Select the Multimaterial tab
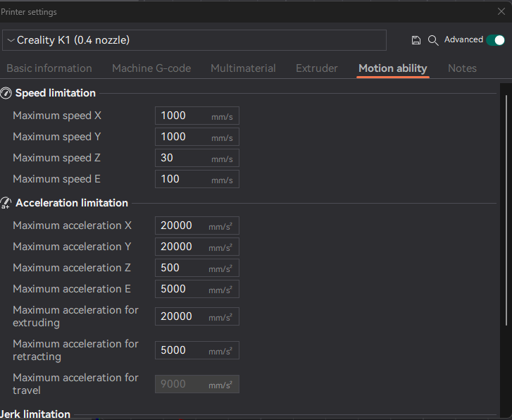Screen dimensions: 512x420 pos(243,68)
